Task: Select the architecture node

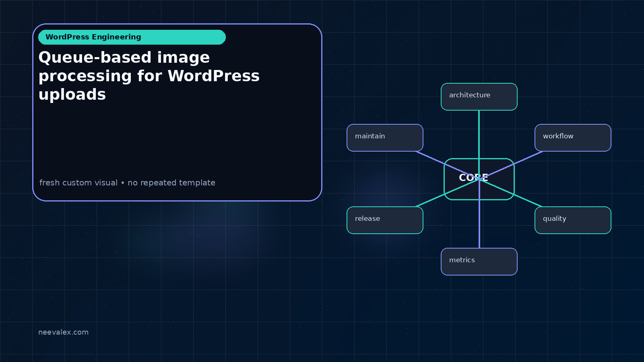Action: tap(479, 97)
